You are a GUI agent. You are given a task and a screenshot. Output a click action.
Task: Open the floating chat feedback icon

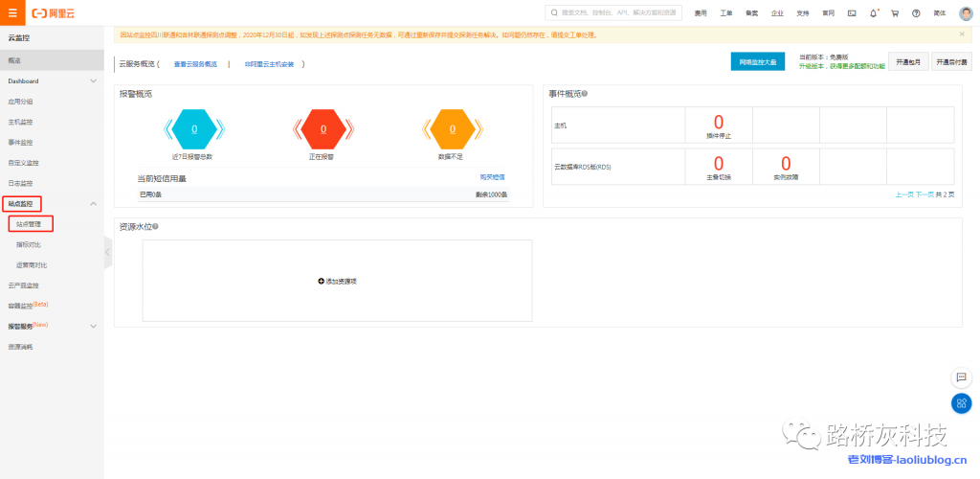961,377
